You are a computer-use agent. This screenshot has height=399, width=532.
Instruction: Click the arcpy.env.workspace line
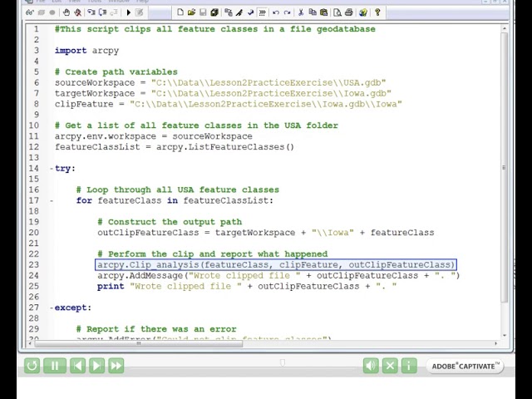tap(153, 136)
